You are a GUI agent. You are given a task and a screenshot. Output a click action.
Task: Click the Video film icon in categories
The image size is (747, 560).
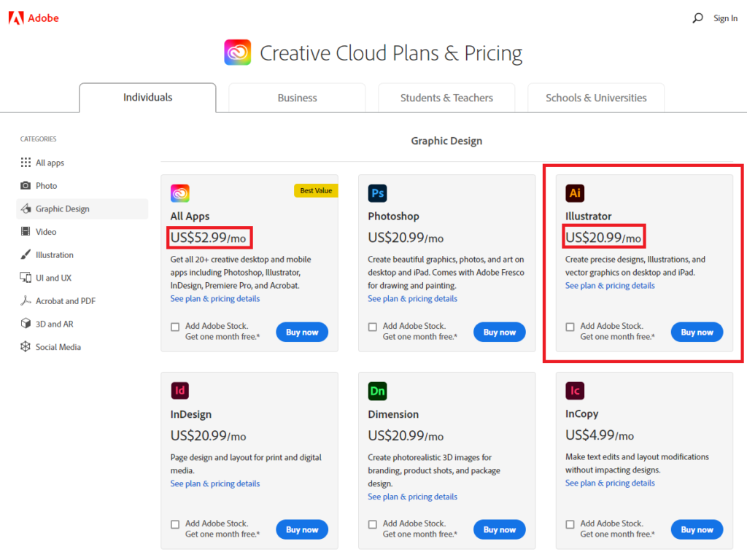click(26, 231)
